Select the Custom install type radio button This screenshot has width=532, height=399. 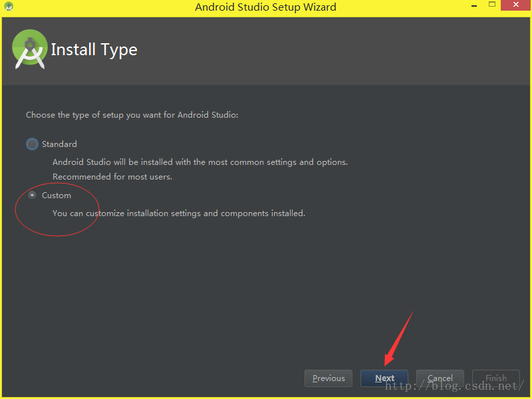click(32, 195)
